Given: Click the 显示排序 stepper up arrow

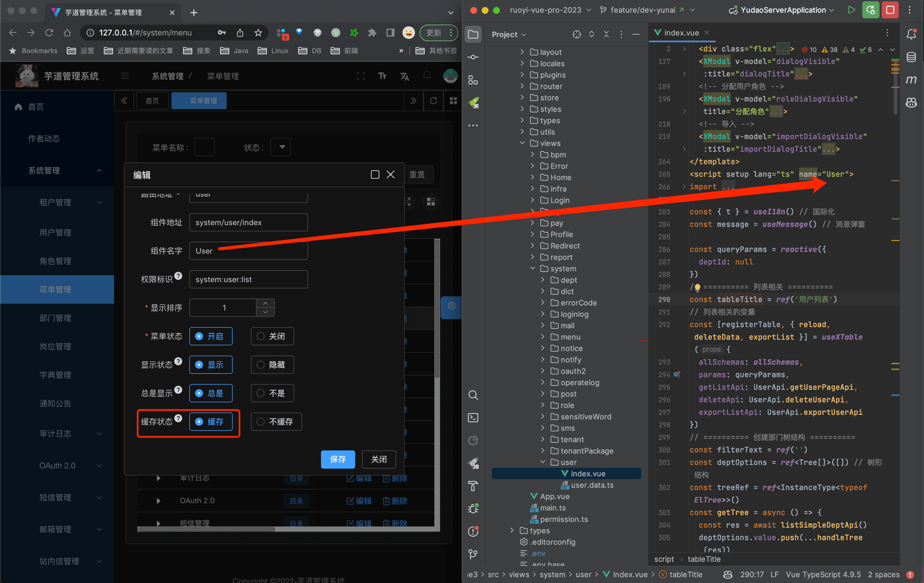Looking at the screenshot, I should coord(266,303).
